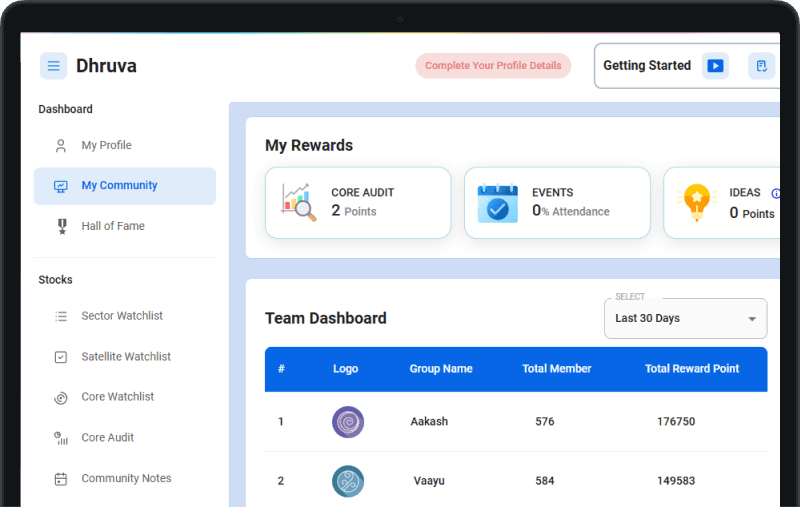Click the Ideas lightbulb icon
The image size is (800, 507).
[696, 202]
